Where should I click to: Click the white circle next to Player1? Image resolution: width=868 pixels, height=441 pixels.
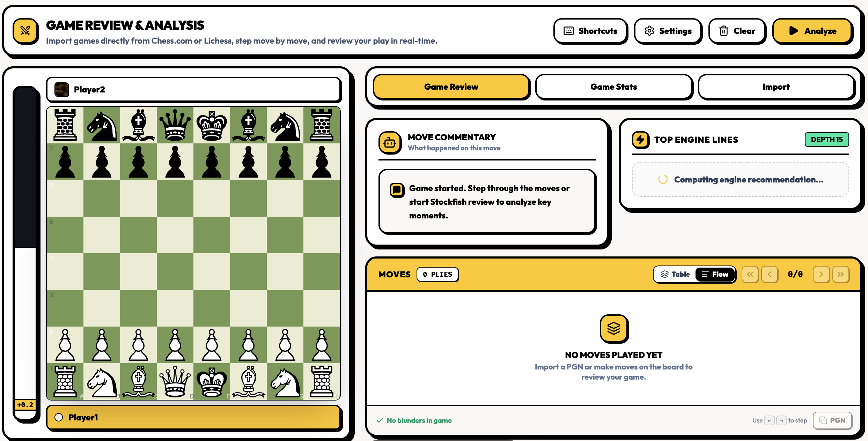[x=59, y=417]
